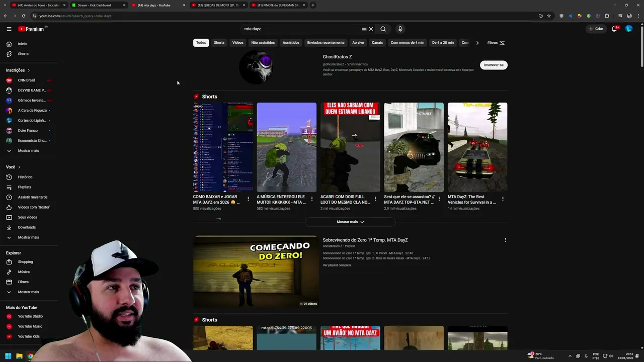This screenshot has width=644, height=362.
Task: Click the magnifier search button
Action: point(383,29)
